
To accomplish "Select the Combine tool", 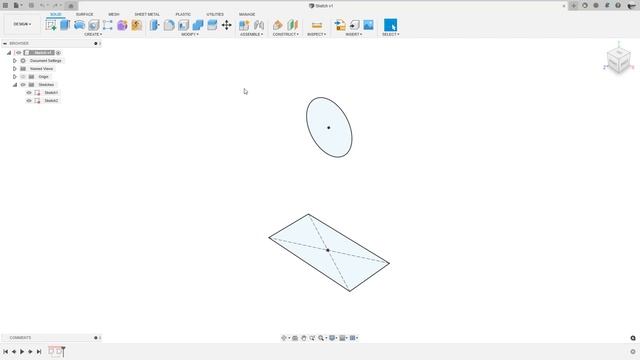I will [198, 25].
